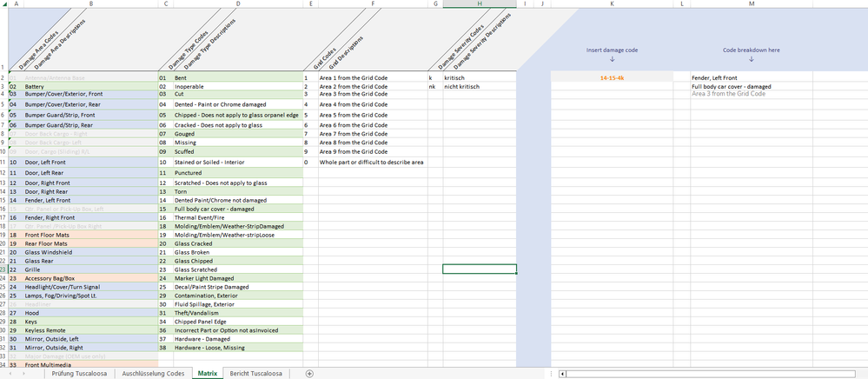Select 'Front Multimedia' cell

[x=90, y=365]
